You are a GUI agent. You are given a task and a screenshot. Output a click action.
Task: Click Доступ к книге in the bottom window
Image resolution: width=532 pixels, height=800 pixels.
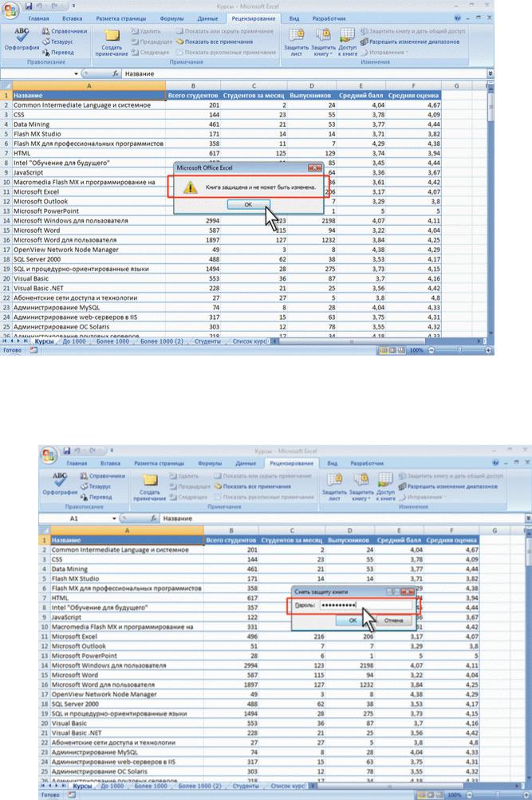click(385, 487)
